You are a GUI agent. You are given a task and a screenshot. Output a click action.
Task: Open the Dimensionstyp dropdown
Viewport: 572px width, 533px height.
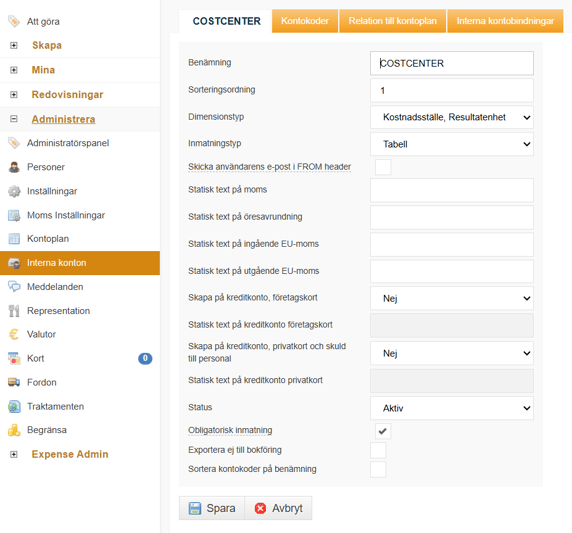click(452, 117)
